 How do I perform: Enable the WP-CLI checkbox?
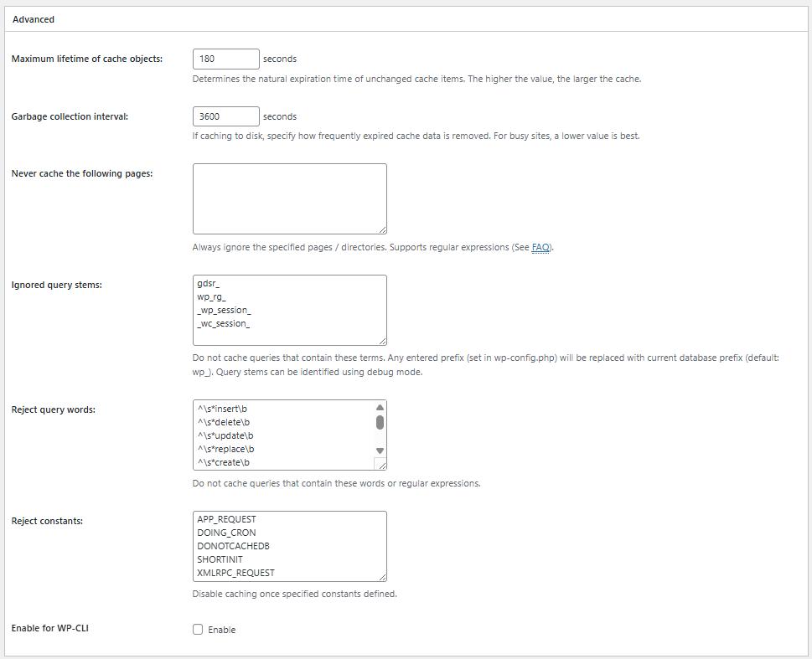[199, 630]
